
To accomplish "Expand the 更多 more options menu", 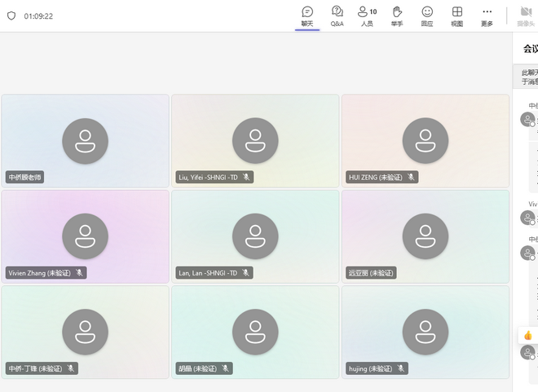I will tap(487, 15).
